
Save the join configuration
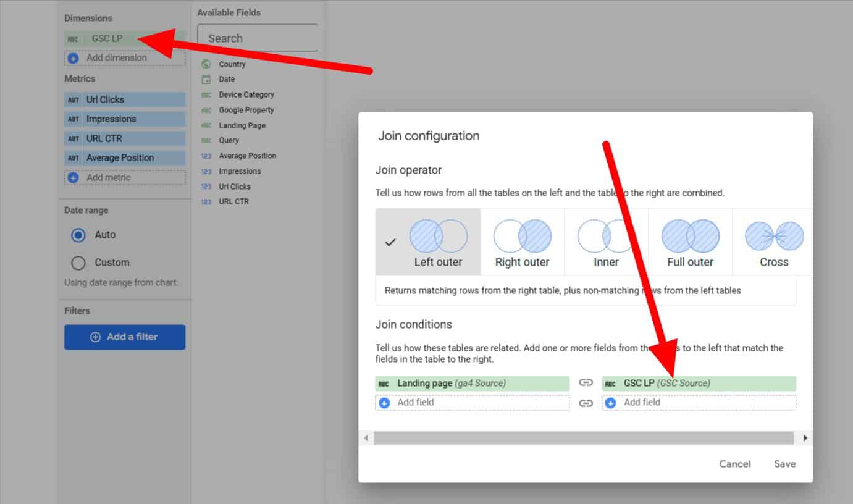coord(784,464)
